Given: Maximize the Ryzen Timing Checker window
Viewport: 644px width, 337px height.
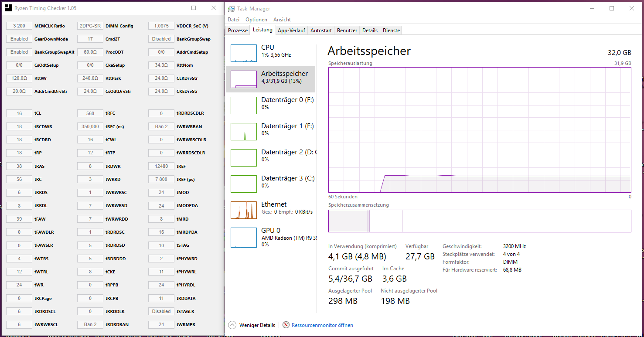Looking at the screenshot, I should coord(194,8).
